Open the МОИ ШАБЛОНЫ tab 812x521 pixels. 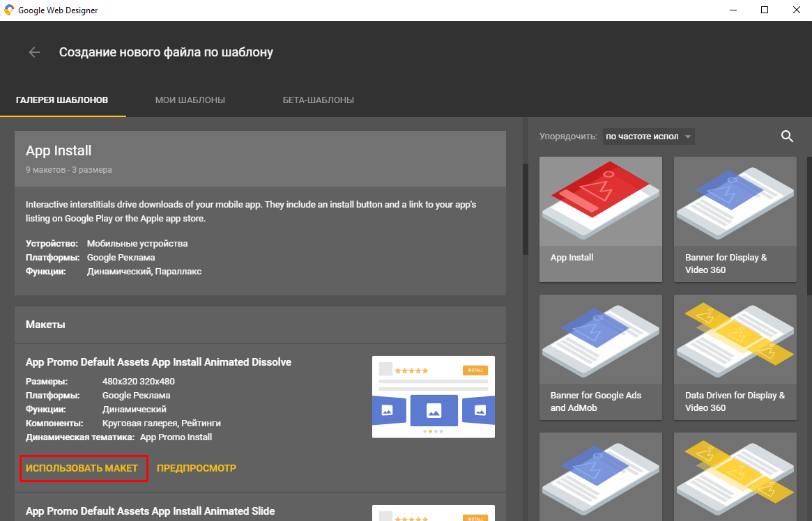(190, 100)
